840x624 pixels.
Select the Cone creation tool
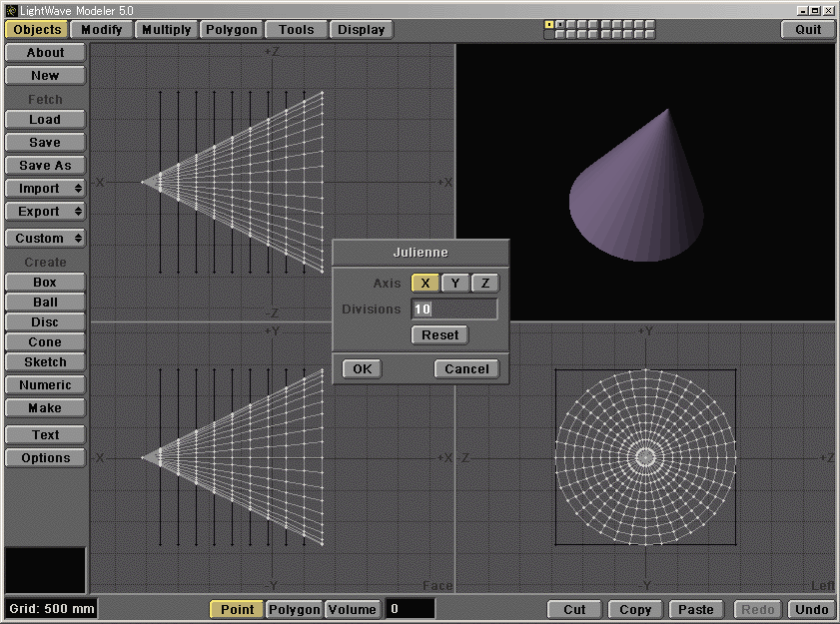[44, 343]
